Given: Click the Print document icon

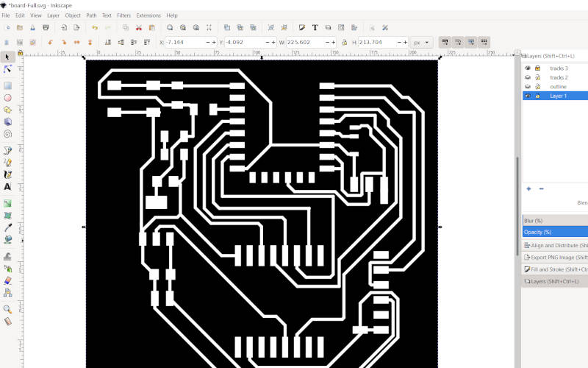Looking at the screenshot, I should (x=46, y=28).
